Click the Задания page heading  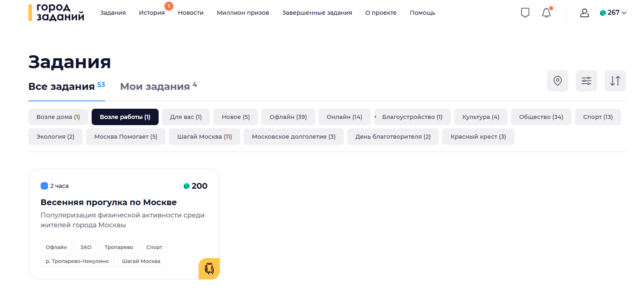[x=70, y=62]
